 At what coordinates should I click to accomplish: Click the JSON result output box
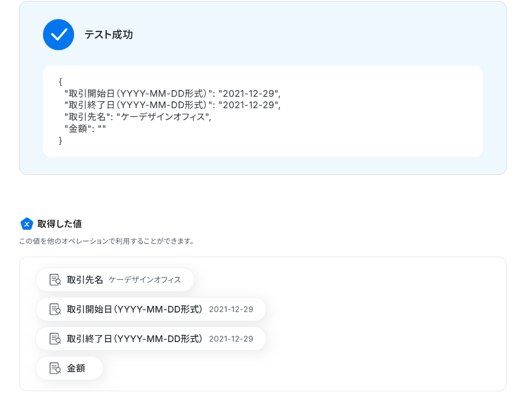(x=263, y=111)
